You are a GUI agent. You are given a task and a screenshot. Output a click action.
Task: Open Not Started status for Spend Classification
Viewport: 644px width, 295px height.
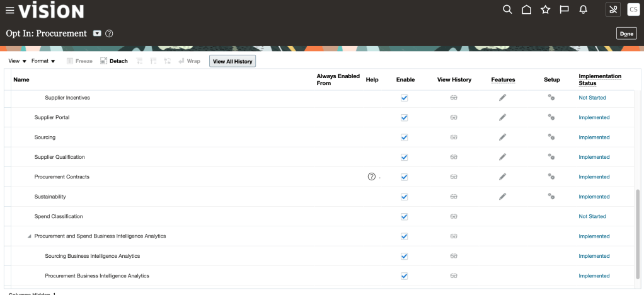[592, 216]
